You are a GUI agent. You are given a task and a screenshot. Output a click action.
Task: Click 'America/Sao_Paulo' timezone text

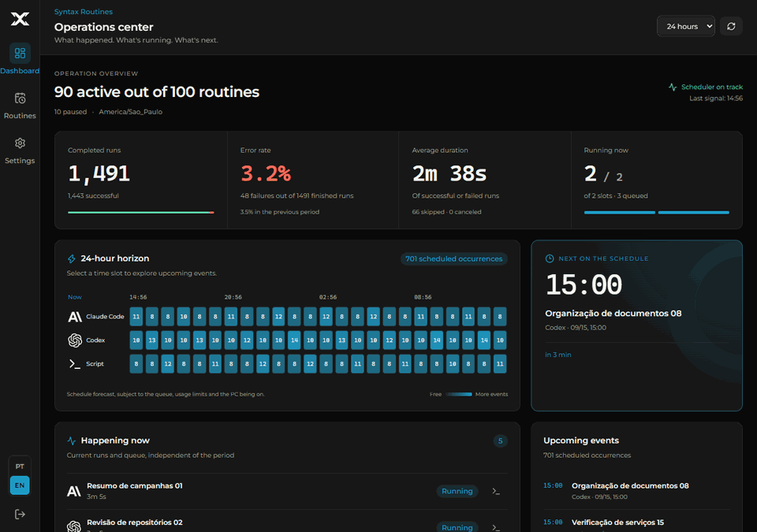130,112
